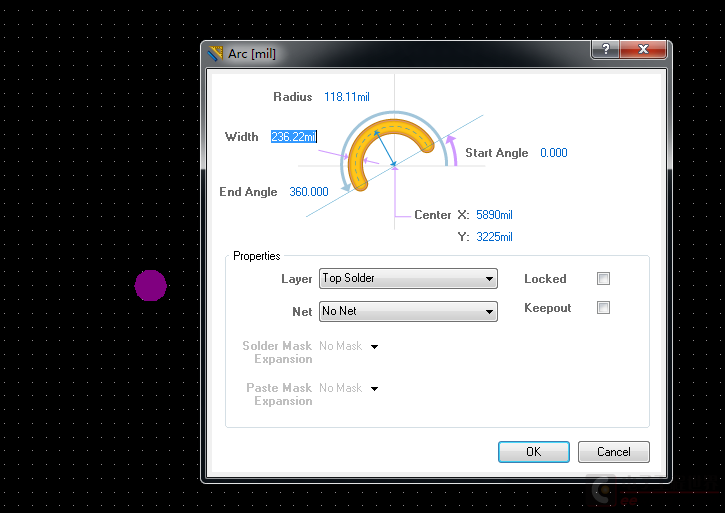This screenshot has width=725, height=513.
Task: Edit the End Angle value 360.000
Action: 309,192
